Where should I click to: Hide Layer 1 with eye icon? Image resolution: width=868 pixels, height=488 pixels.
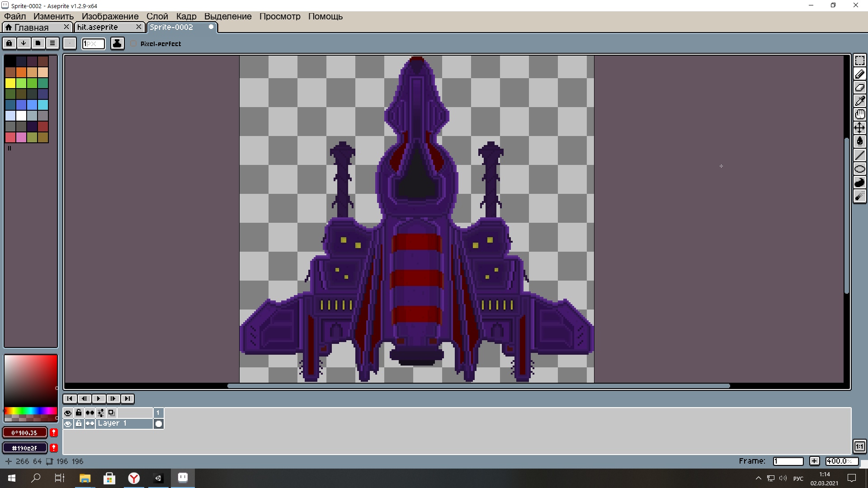[68, 424]
